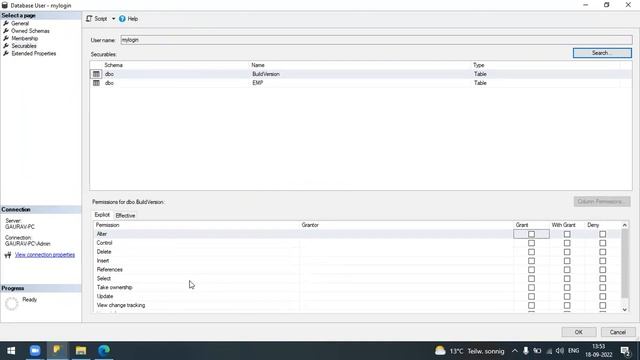Check Grant for Alter permission
Image resolution: width=640 pixels, height=360 pixels.
(531, 234)
